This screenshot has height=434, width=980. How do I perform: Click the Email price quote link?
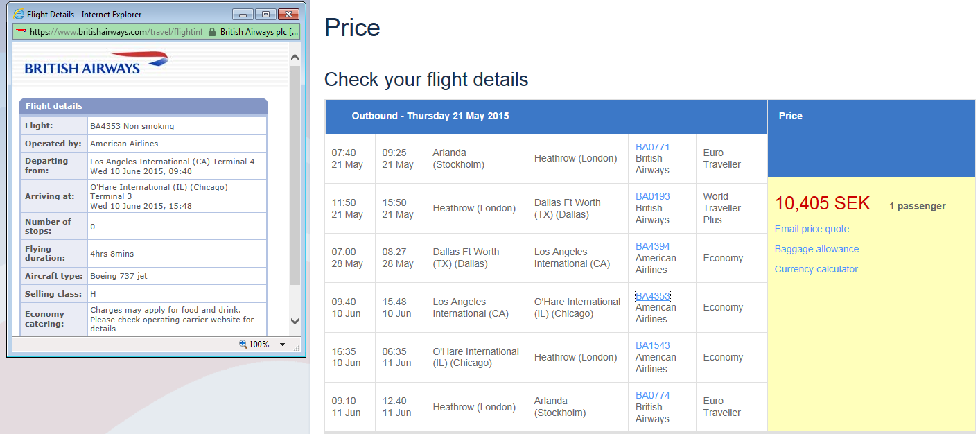(812, 229)
